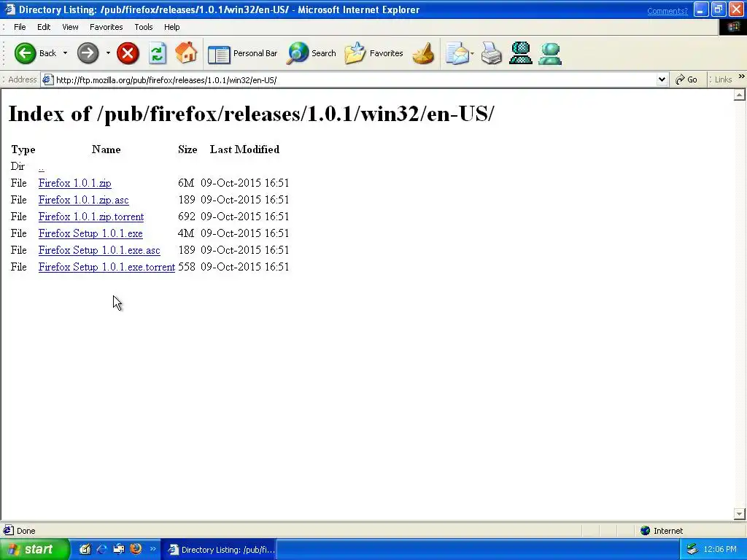Launch Firefox from the Quick Launch bar
Viewport: 747px width, 560px height.
(x=136, y=549)
